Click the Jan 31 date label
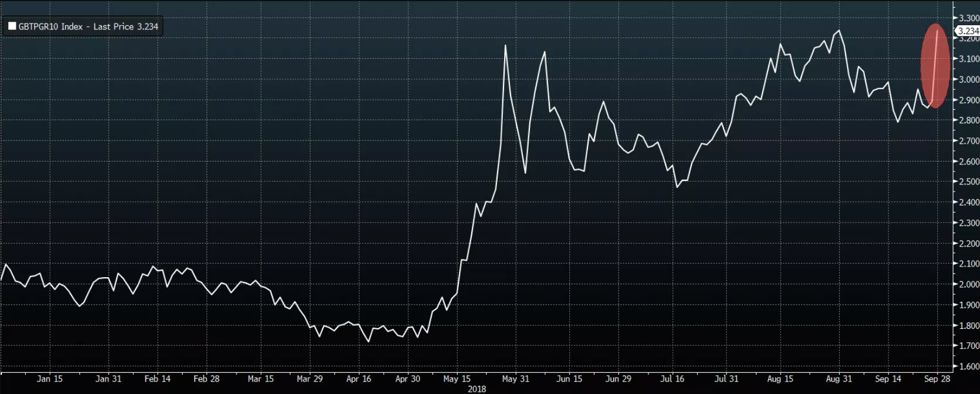 point(109,379)
